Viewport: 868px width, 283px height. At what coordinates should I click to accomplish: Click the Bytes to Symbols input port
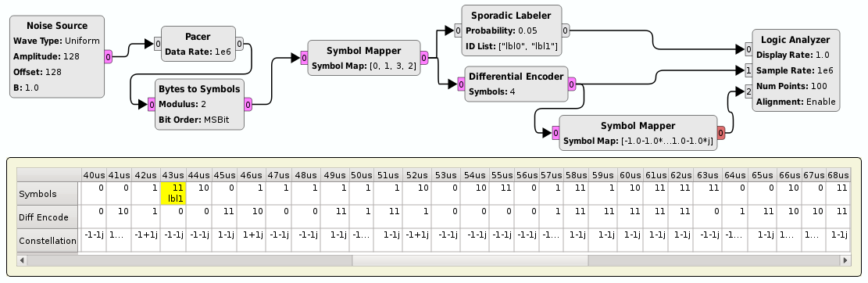[x=151, y=104]
